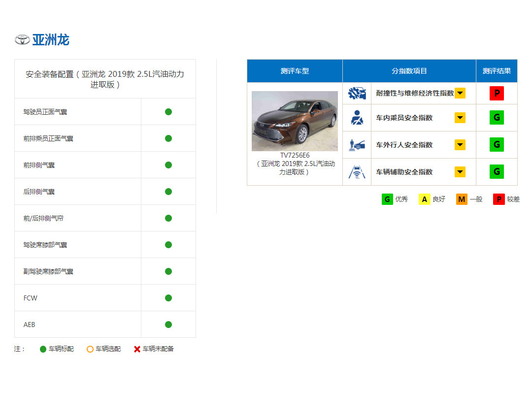532x394 pixels.
Task: Click the crashworthiness and repair economy icon
Action: click(x=357, y=93)
